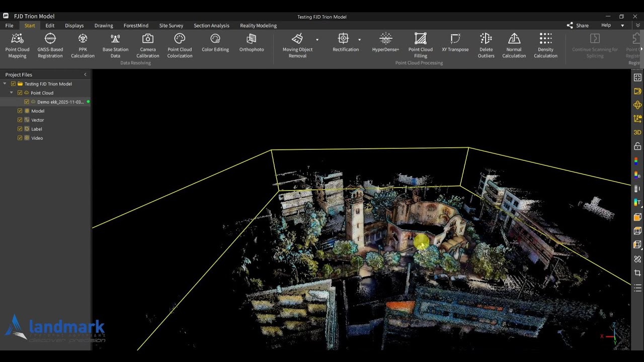Select the Demo ekk_2025-11-03 point cloud item

60,102
